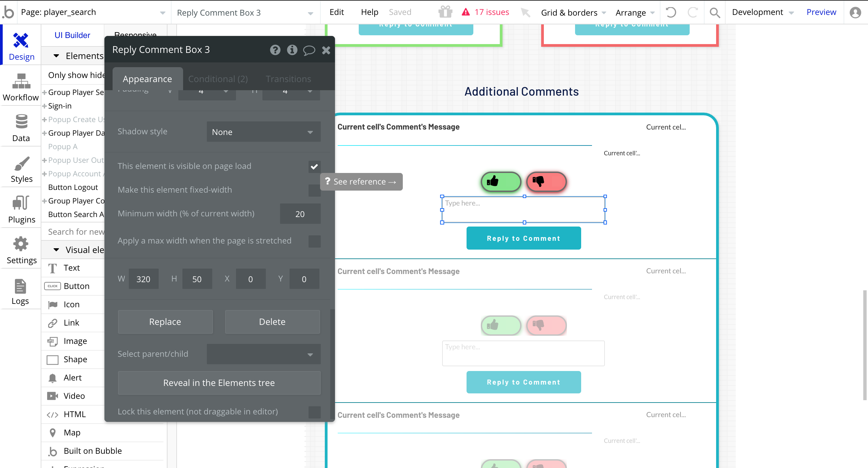Open the Plugins section icon

pyautogui.click(x=21, y=203)
